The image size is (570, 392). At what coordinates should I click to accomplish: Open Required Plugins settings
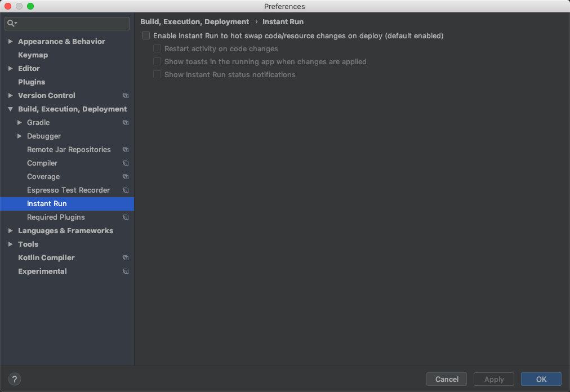(x=56, y=217)
